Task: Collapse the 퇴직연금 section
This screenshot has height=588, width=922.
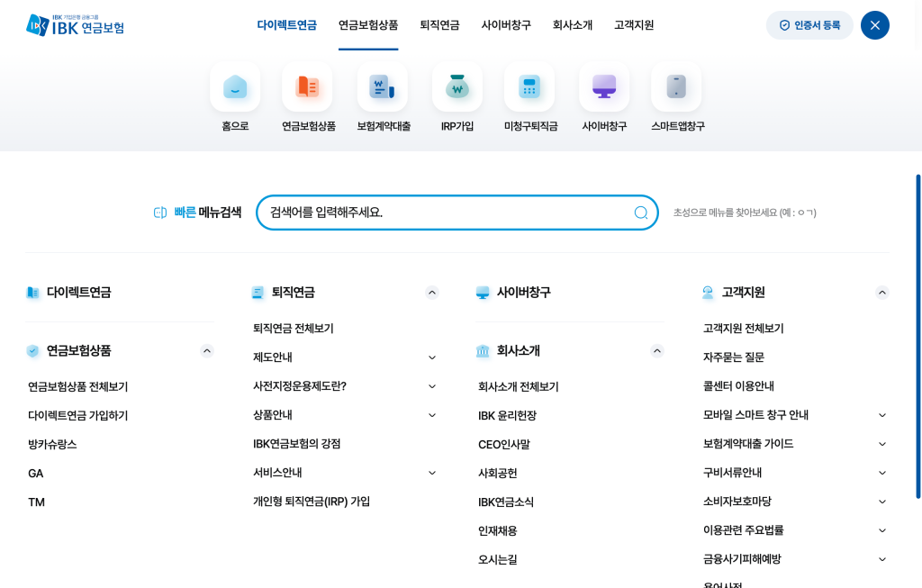Action: point(432,293)
